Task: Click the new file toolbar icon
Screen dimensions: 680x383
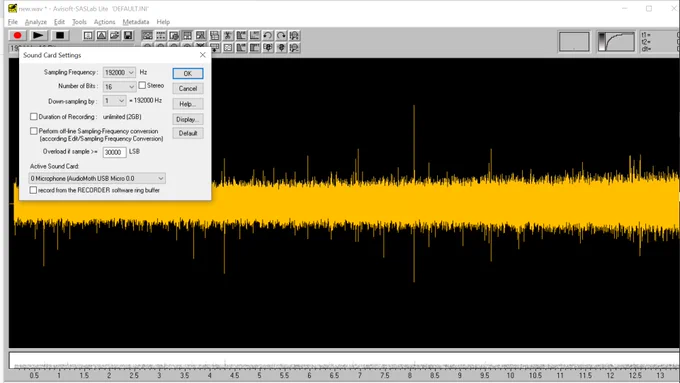Action: [88, 36]
